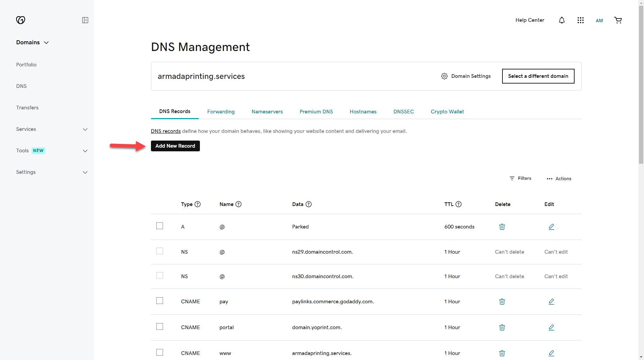Screen dimensions: 644x360
Task: Select the portal CNAME checkbox
Action: pos(160,326)
